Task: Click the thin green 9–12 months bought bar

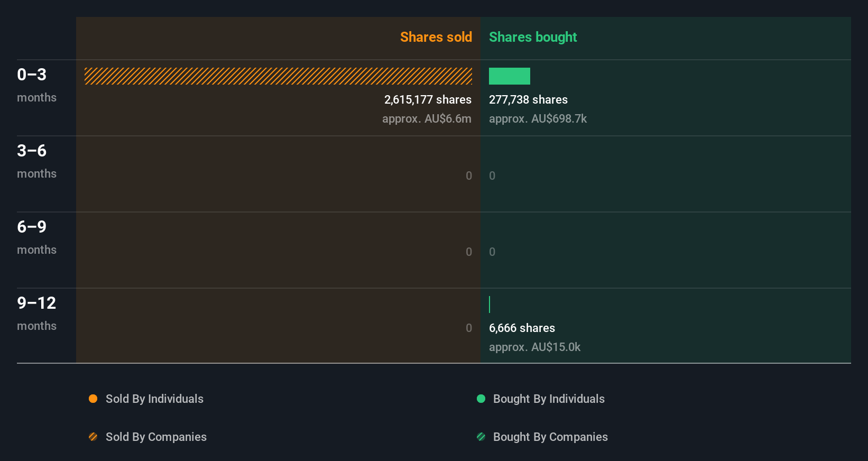Action: 490,305
